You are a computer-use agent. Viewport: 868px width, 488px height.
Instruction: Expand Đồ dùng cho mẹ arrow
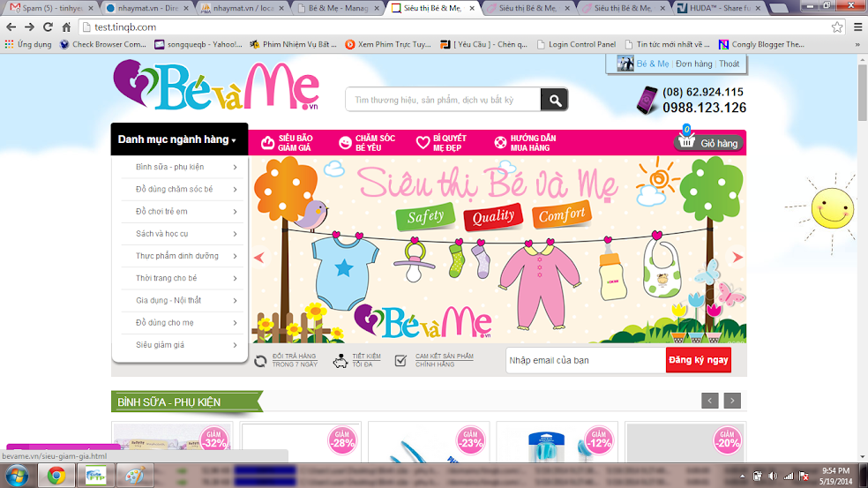236,322
